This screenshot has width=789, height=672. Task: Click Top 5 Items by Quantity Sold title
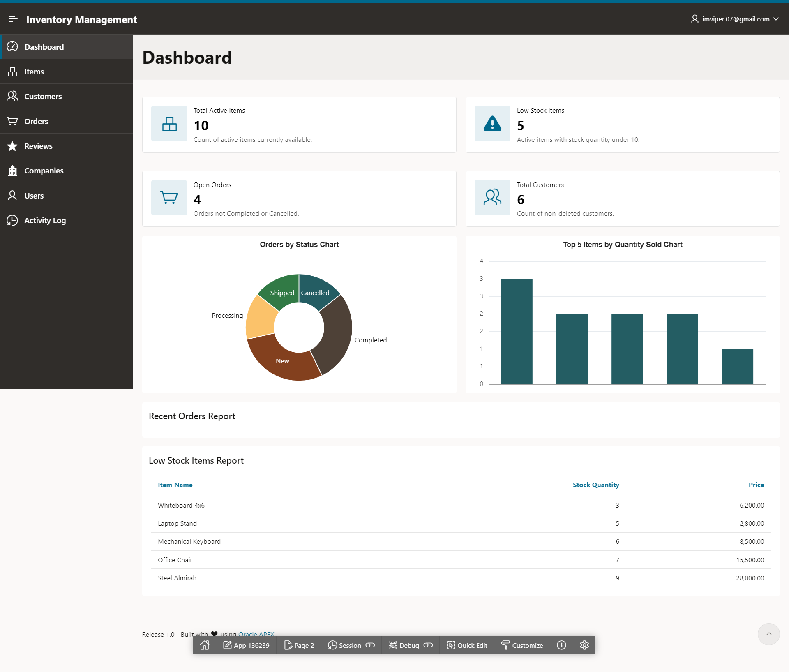pyautogui.click(x=623, y=245)
